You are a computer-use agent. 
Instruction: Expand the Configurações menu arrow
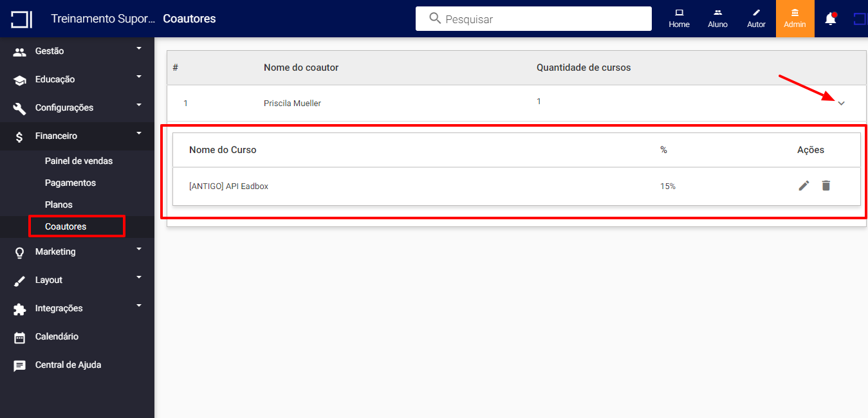pyautogui.click(x=139, y=105)
